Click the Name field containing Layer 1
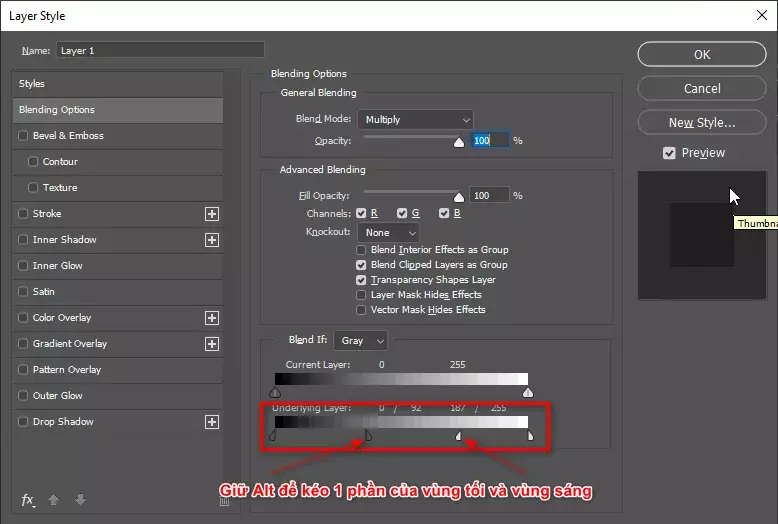The height and width of the screenshot is (524, 778). pos(160,50)
